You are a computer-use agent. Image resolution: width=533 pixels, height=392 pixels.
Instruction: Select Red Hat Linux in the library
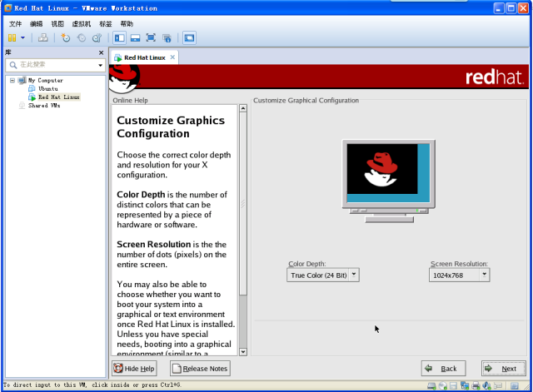tap(59, 97)
